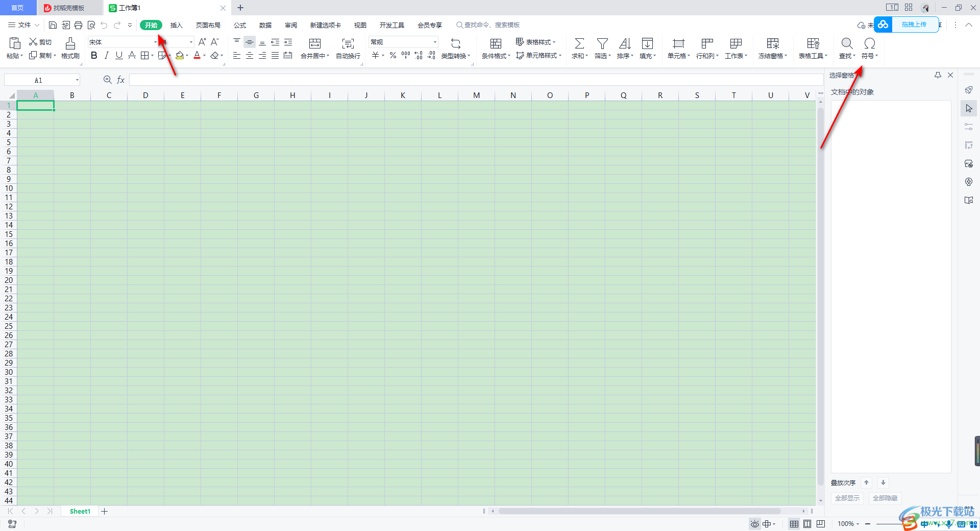This screenshot has width=980, height=531.
Task: Select the Sheet1 tab
Action: pyautogui.click(x=80, y=511)
